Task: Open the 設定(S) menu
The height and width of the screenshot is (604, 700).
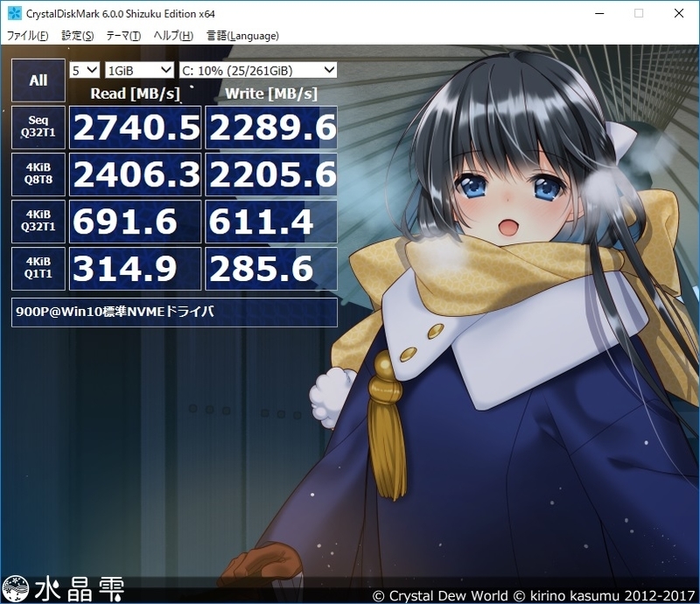Action: pyautogui.click(x=78, y=36)
